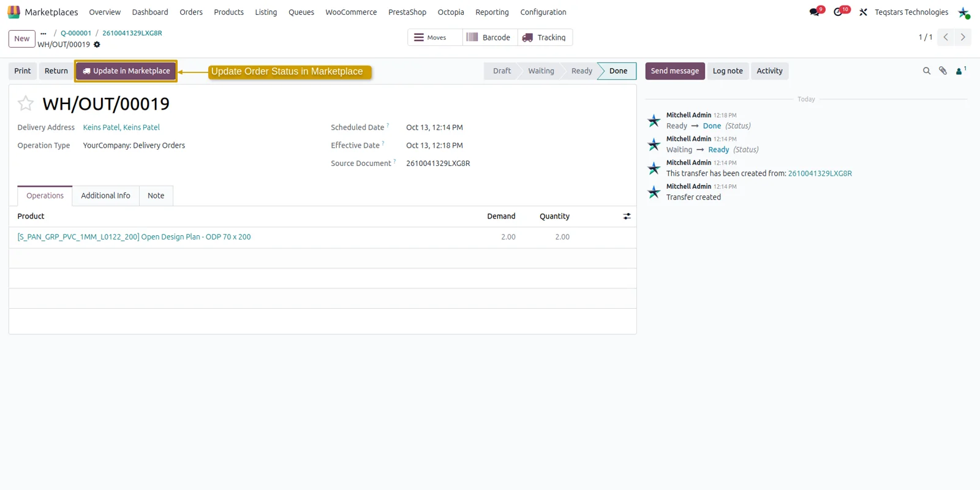Open attachments paperclip icon
The height and width of the screenshot is (490, 980).
943,71
